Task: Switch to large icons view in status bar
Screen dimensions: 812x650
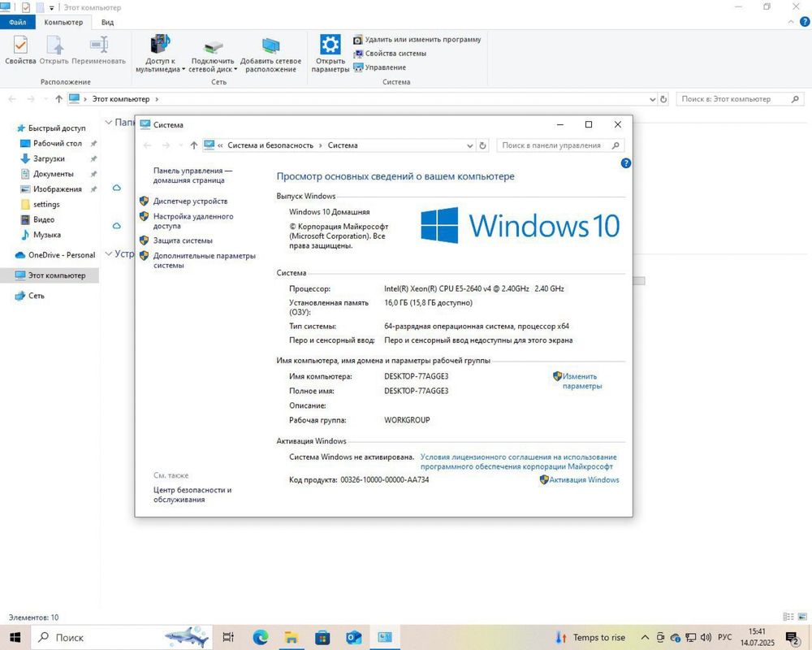Action: [803, 617]
